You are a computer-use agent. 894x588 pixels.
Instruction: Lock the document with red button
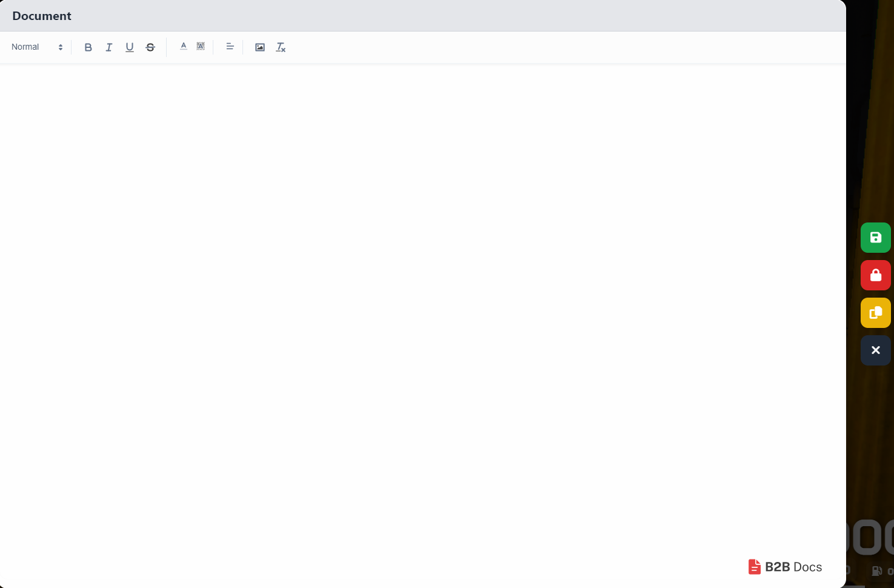coord(876,275)
